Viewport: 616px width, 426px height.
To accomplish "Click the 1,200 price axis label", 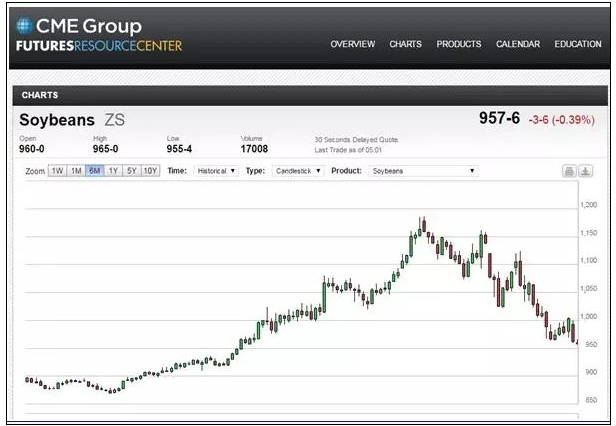I will coord(588,205).
